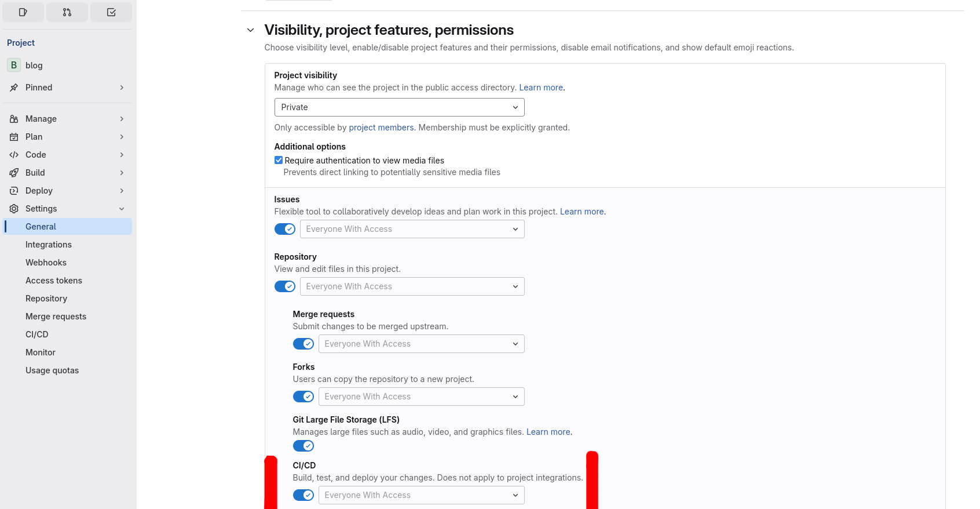The image size is (980, 509).
Task: Click the Pinned pin icon
Action: [x=14, y=88]
